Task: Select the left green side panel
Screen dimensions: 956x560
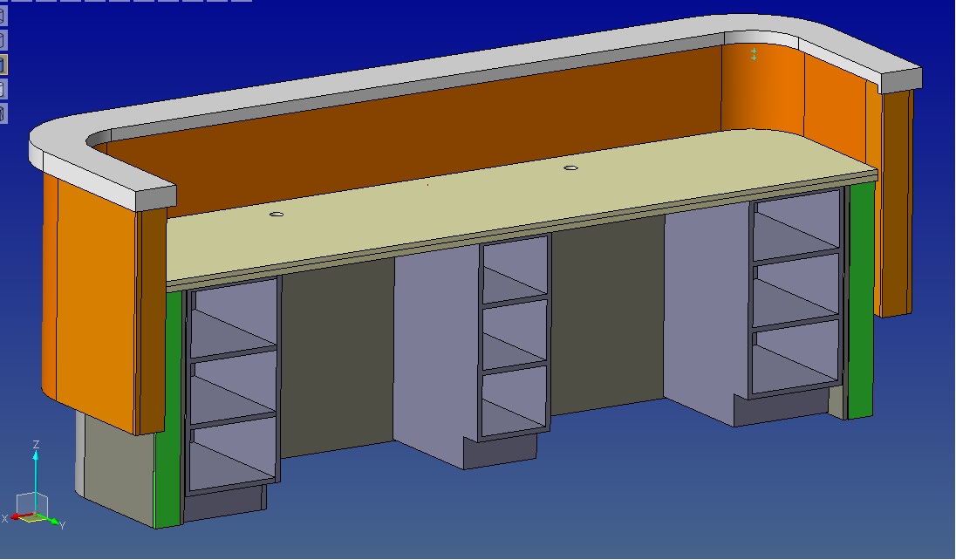Action: tap(168, 409)
